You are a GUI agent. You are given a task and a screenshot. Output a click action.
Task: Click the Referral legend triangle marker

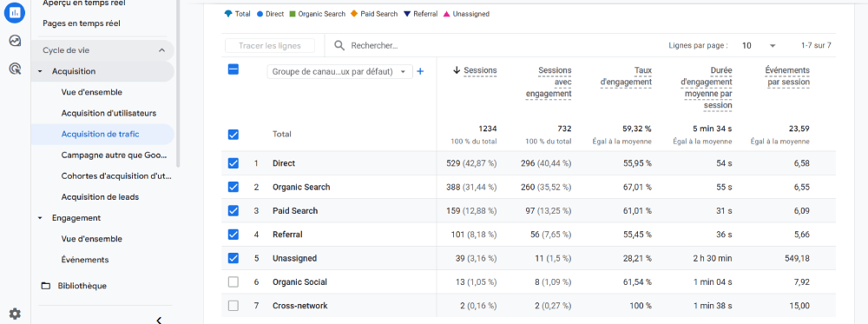[407, 14]
